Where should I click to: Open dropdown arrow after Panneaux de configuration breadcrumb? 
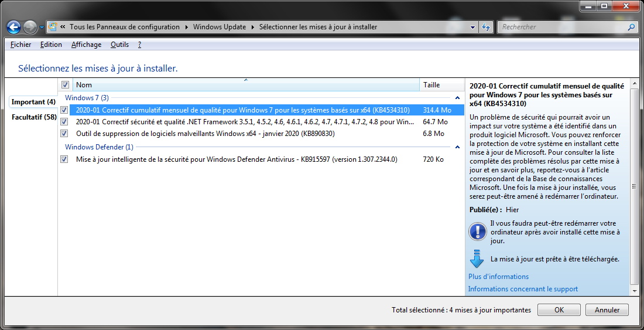click(186, 27)
